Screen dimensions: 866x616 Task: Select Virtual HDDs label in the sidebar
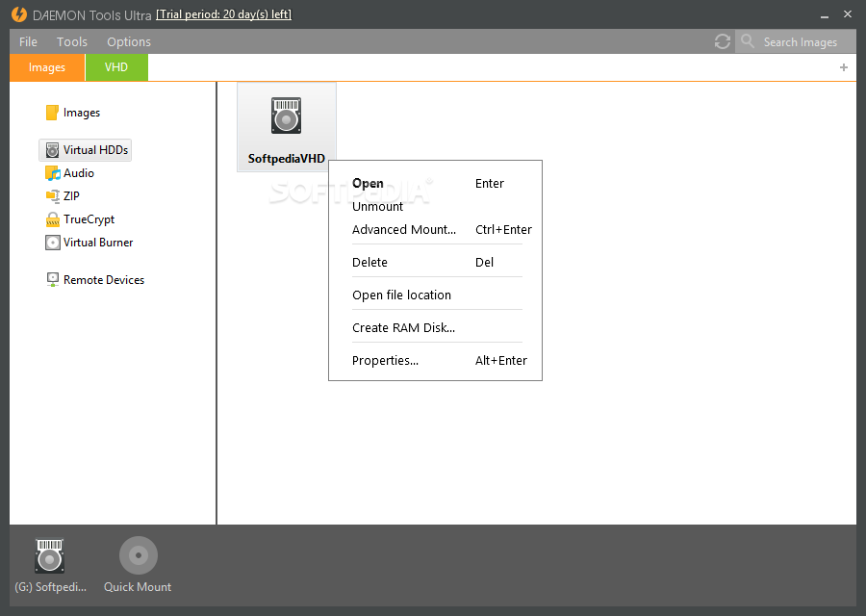pos(95,150)
